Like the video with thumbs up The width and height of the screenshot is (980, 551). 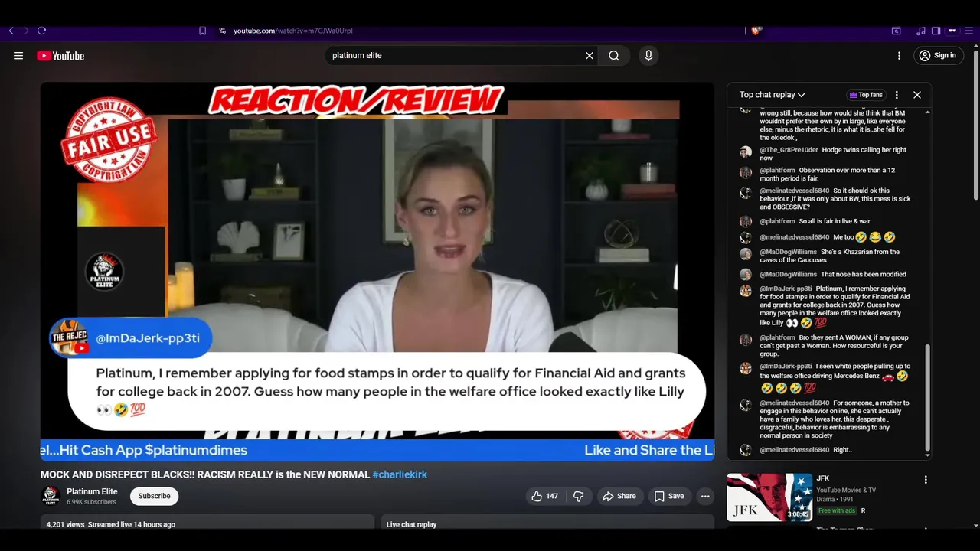click(544, 496)
